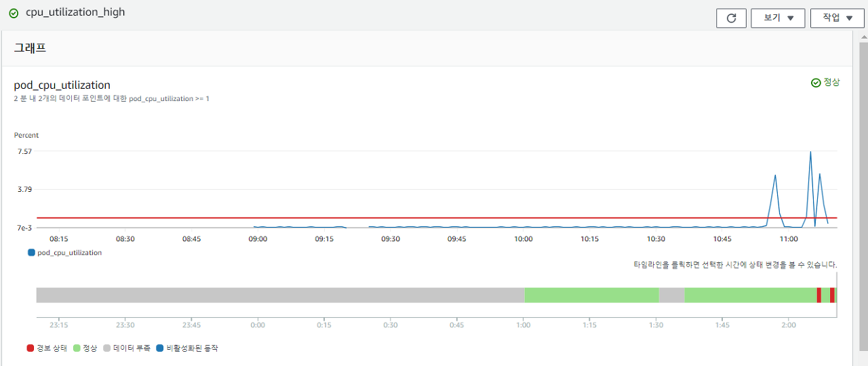868x366 pixels.
Task: Click the 정상 status check icon
Action: pyautogui.click(x=816, y=83)
